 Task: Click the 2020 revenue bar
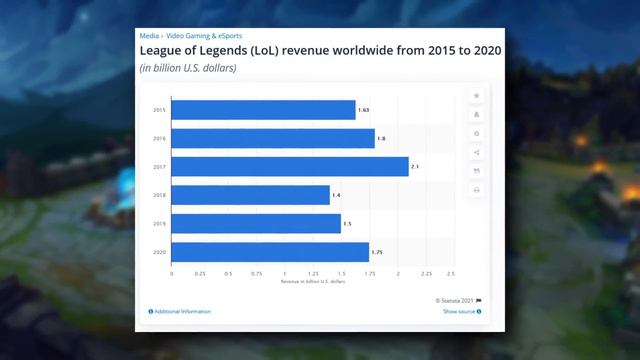(270, 252)
